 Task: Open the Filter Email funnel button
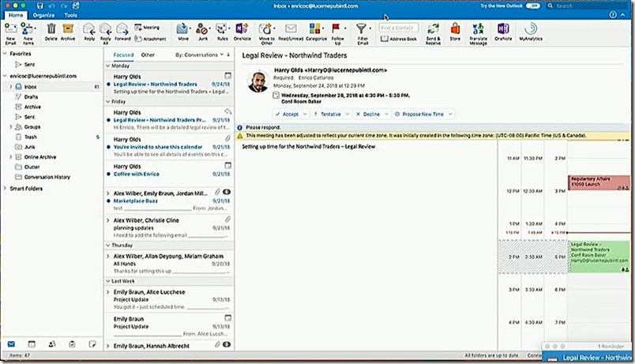click(363, 33)
